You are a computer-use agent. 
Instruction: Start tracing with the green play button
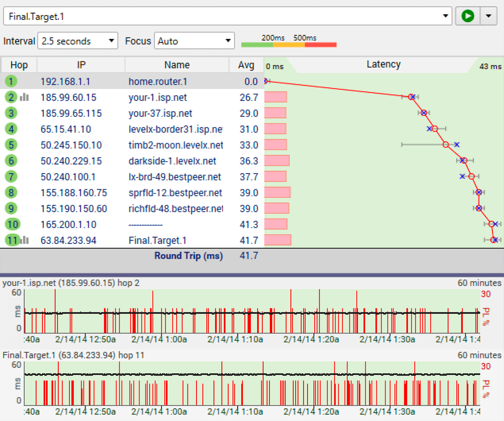(x=468, y=16)
